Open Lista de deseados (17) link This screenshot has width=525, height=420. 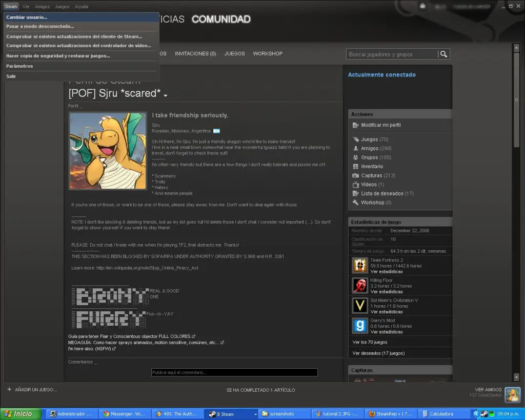coord(387,193)
